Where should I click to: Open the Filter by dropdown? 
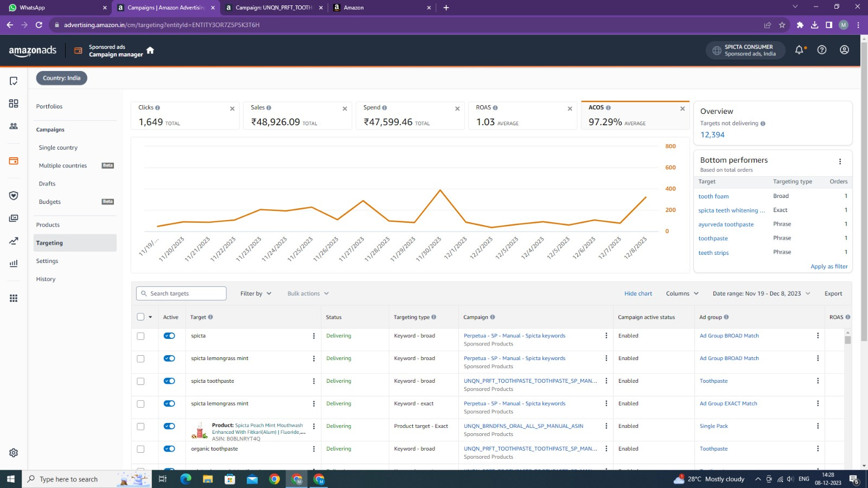point(256,294)
